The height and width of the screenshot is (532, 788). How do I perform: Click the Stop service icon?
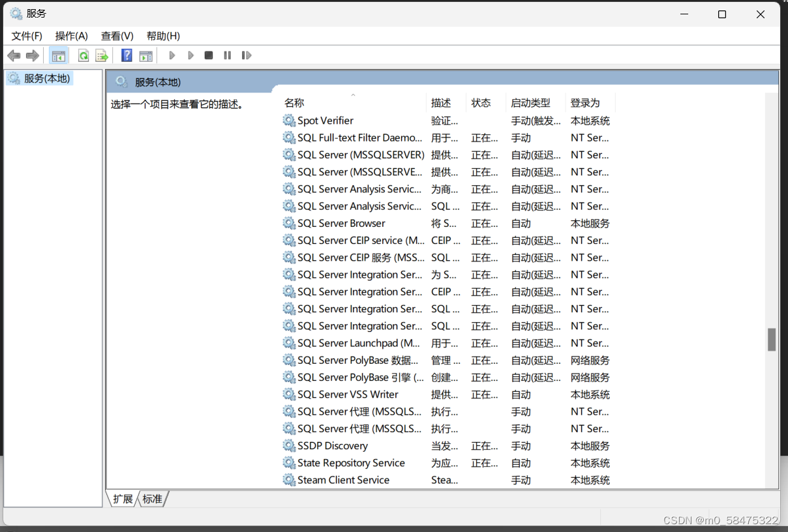pyautogui.click(x=208, y=55)
